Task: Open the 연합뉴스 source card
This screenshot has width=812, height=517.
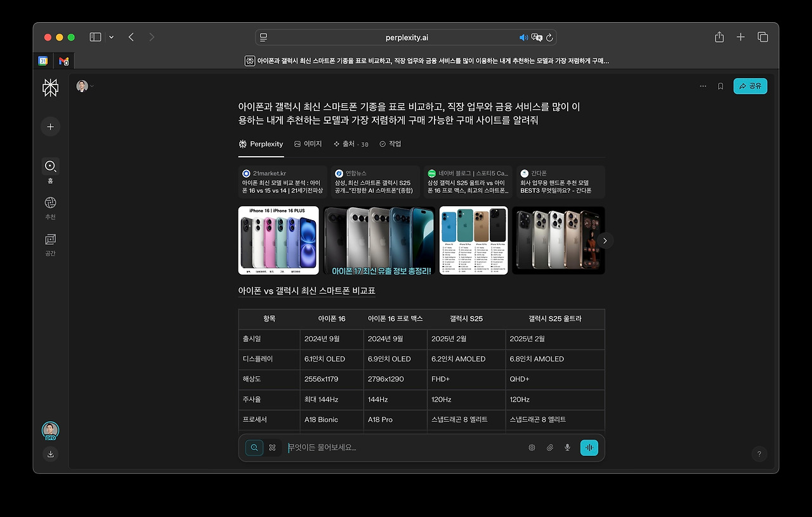Action: pos(376,182)
